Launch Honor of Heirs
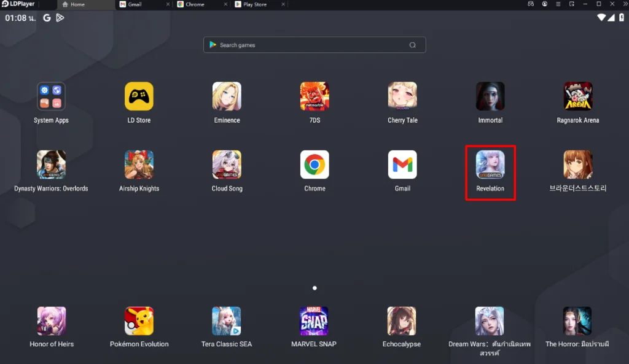Image resolution: width=629 pixels, height=364 pixels. (52, 320)
